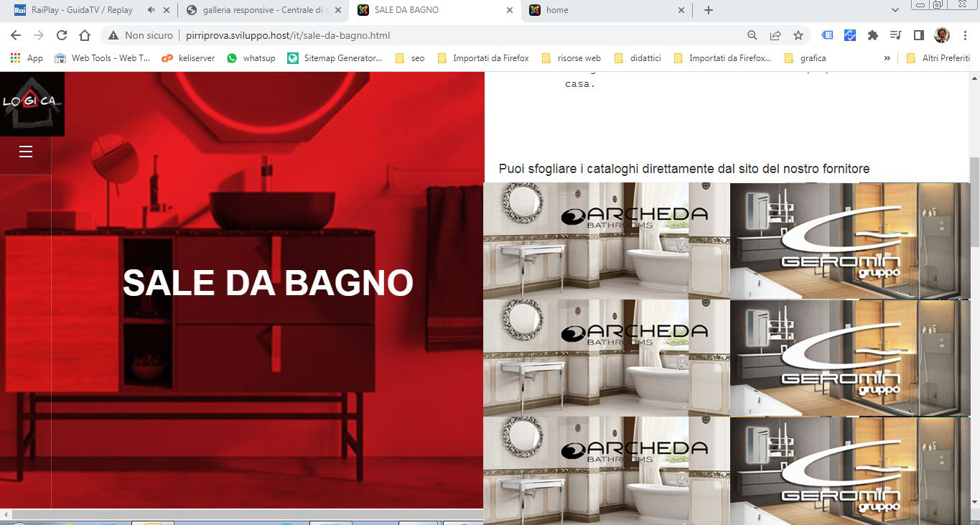The width and height of the screenshot is (980, 525).
Task: Go back to the previous page
Action: point(16,35)
